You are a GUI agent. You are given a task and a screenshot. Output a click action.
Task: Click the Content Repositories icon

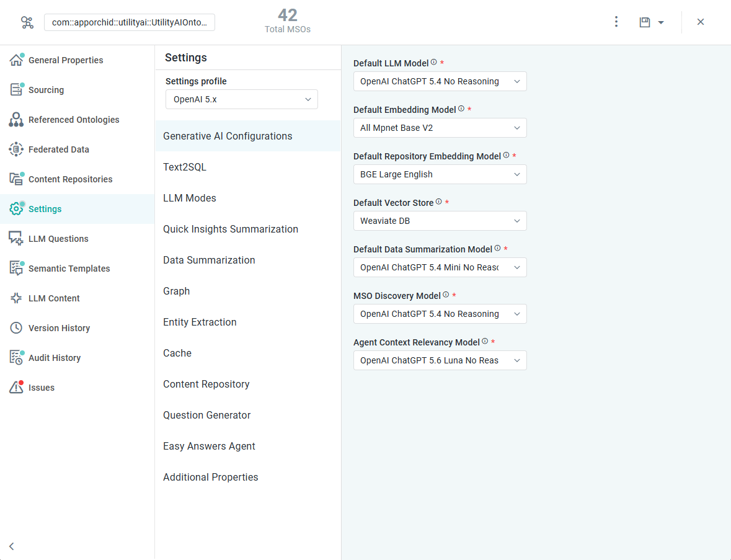pos(16,179)
